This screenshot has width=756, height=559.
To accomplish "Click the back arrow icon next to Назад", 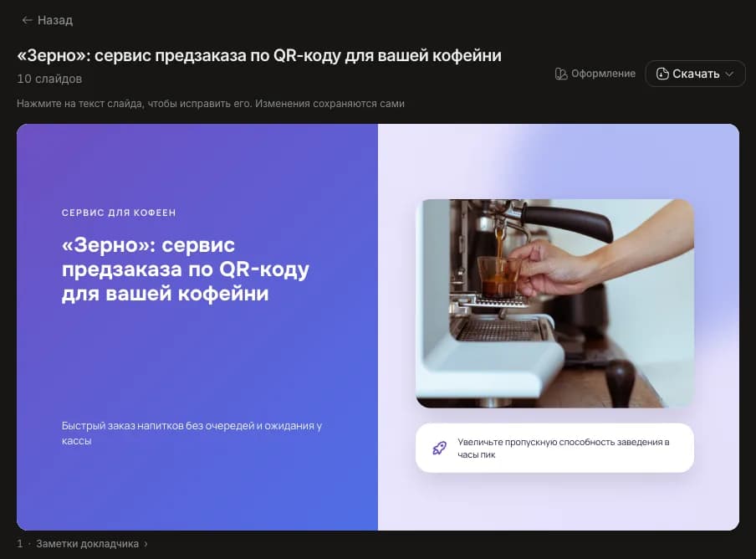I will 27,20.
